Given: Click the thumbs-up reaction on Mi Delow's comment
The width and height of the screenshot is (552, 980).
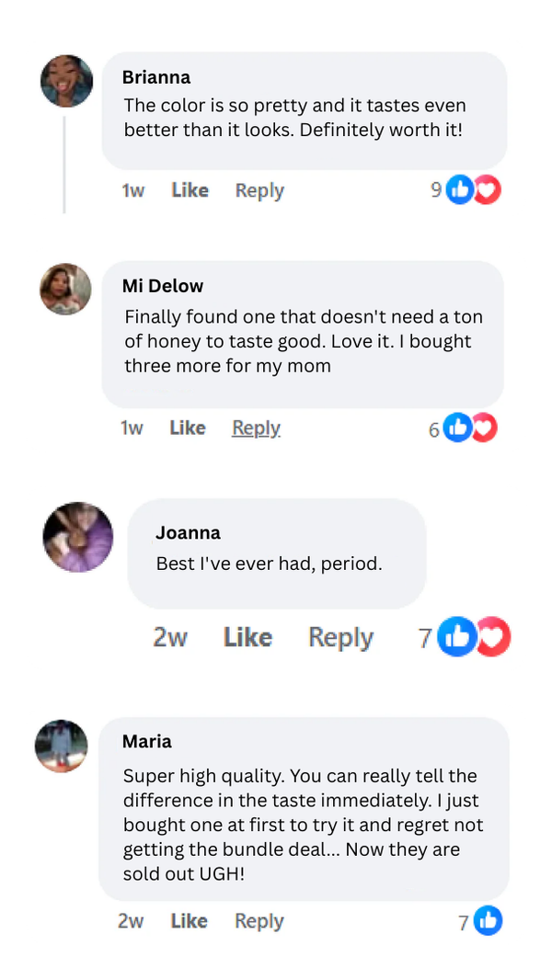Looking at the screenshot, I should pyautogui.click(x=457, y=427).
